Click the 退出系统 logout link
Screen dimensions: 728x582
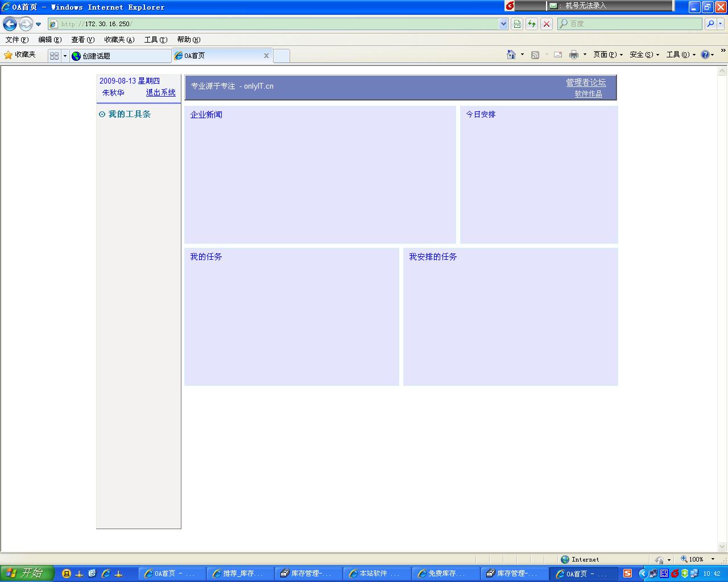(160, 93)
